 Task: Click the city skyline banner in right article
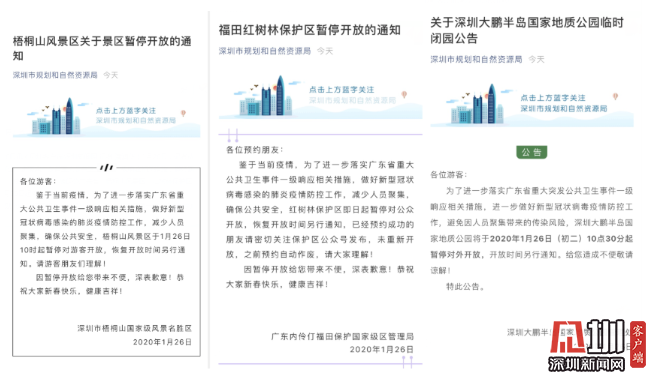coord(532,105)
